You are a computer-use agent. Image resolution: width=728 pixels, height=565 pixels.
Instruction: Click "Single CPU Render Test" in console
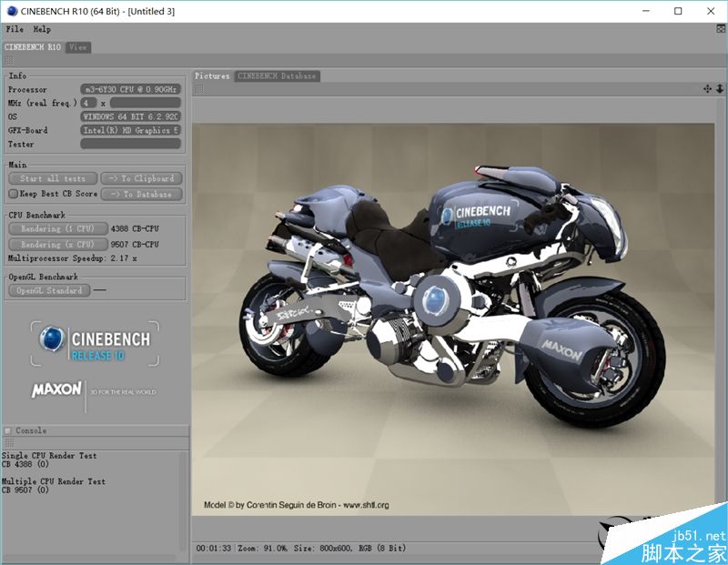tap(49, 456)
